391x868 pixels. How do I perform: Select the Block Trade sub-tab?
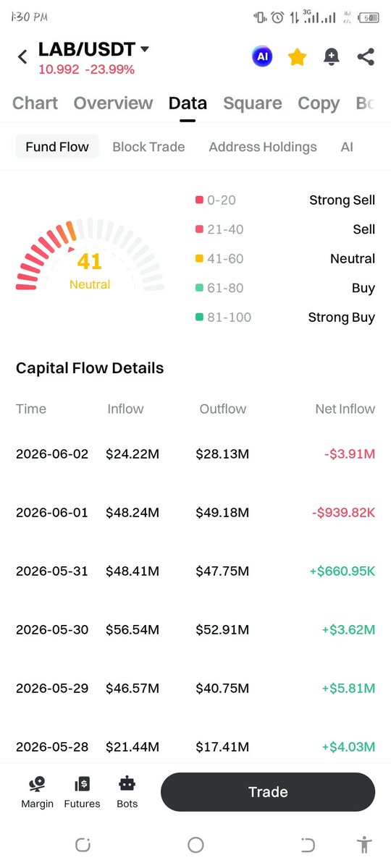tap(148, 147)
